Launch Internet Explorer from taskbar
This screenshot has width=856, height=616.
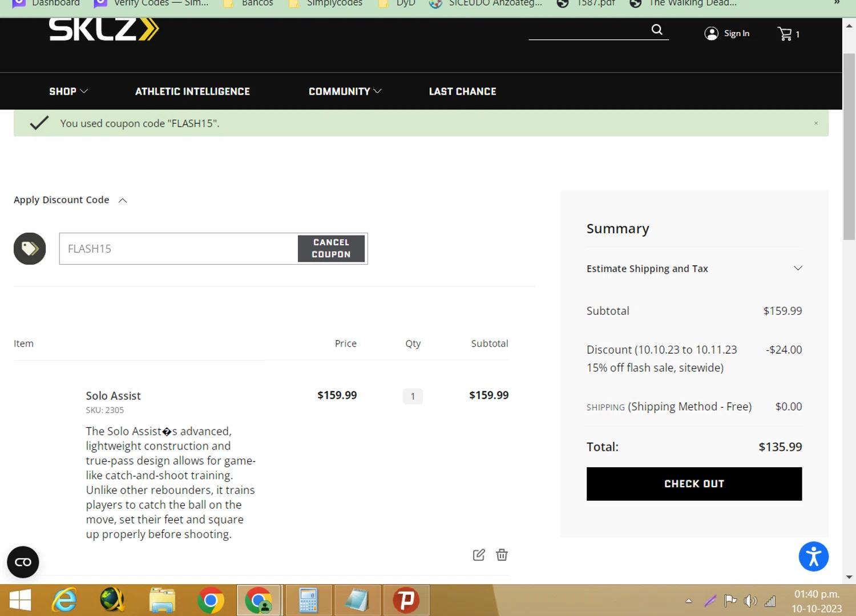pos(64,601)
